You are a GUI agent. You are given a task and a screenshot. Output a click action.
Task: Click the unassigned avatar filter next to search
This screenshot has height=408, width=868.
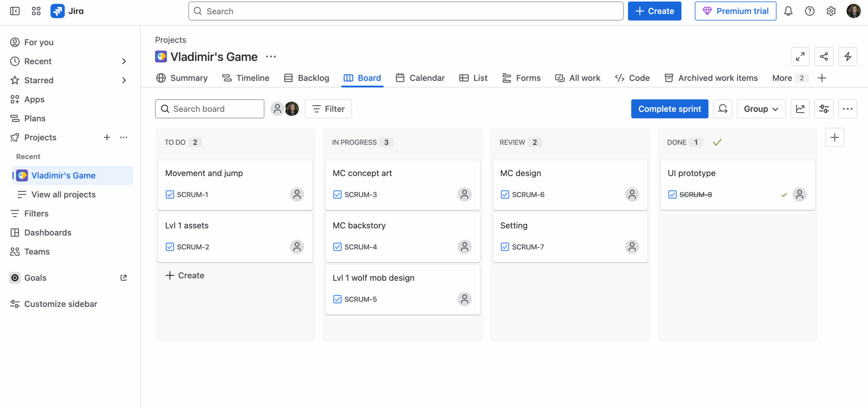tap(277, 109)
